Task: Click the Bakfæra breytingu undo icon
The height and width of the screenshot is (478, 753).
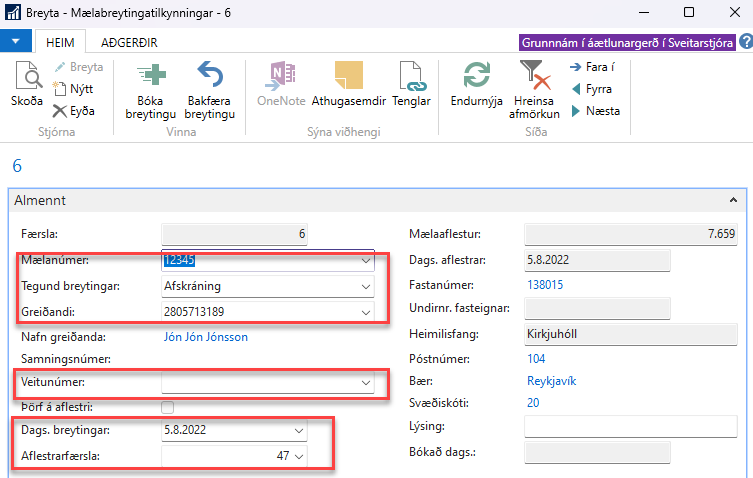Action: (210, 76)
